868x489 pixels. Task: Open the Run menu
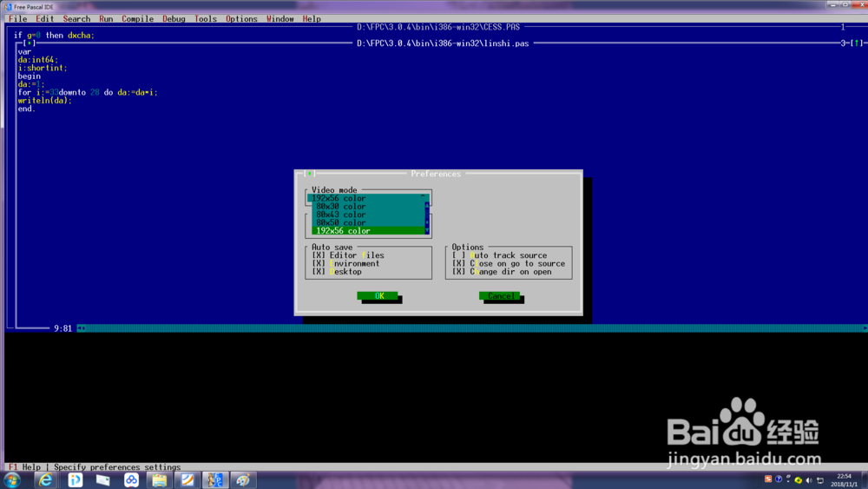coord(106,19)
